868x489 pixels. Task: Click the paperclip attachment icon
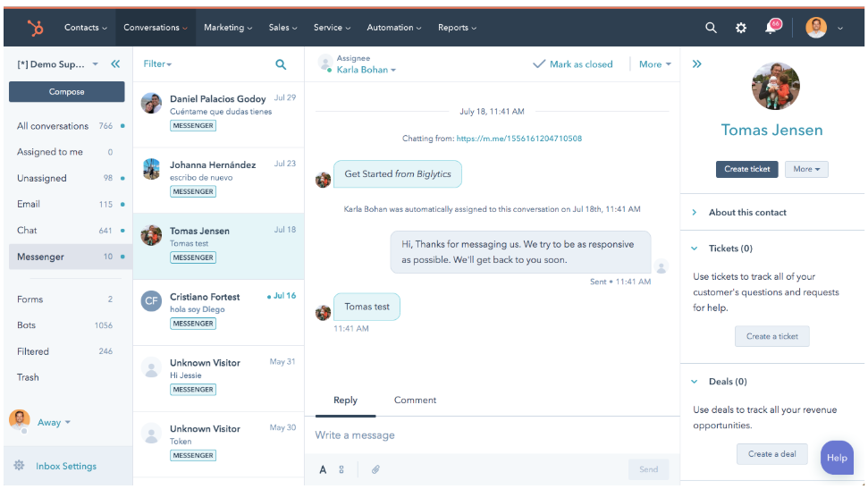click(376, 469)
